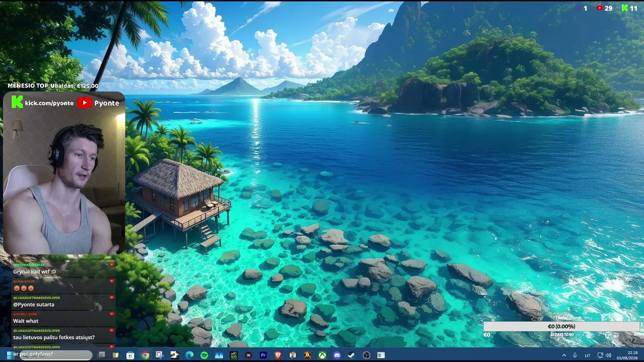This screenshot has height=362, width=644.
Task: Click the microphone icon in the tray
Action: coord(575,355)
